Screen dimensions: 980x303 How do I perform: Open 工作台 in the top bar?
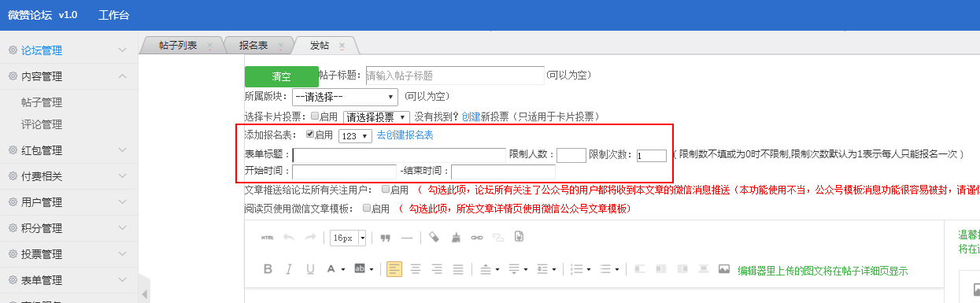(114, 15)
